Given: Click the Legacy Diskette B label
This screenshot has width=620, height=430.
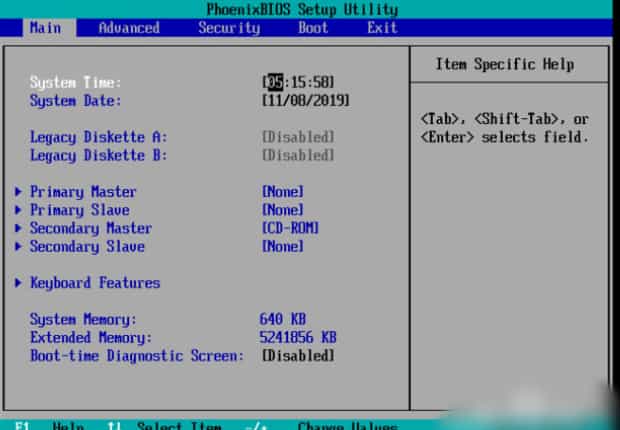Looking at the screenshot, I should [x=98, y=155].
